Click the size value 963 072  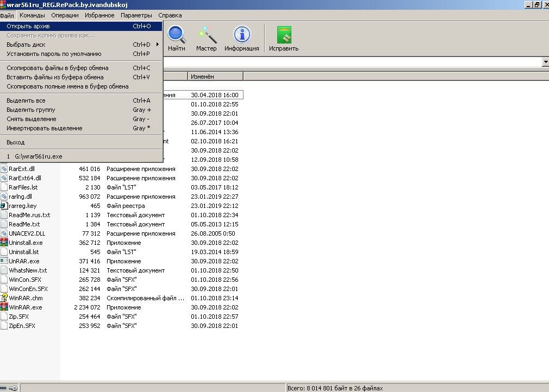click(x=90, y=197)
